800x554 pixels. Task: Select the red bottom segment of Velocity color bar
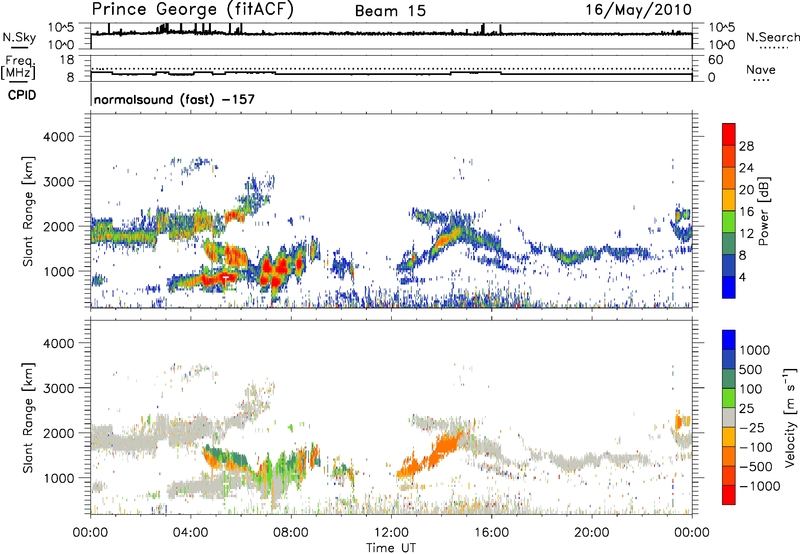[729, 495]
